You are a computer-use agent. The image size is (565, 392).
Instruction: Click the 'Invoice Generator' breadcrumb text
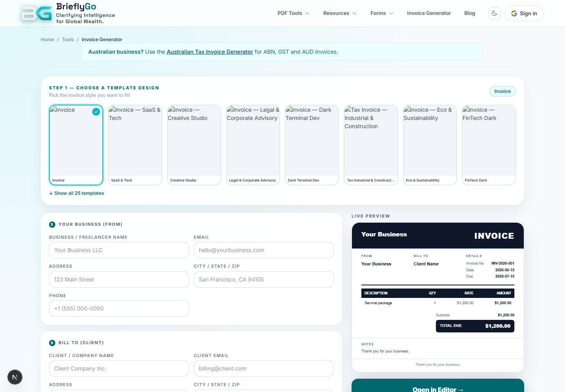pos(102,40)
